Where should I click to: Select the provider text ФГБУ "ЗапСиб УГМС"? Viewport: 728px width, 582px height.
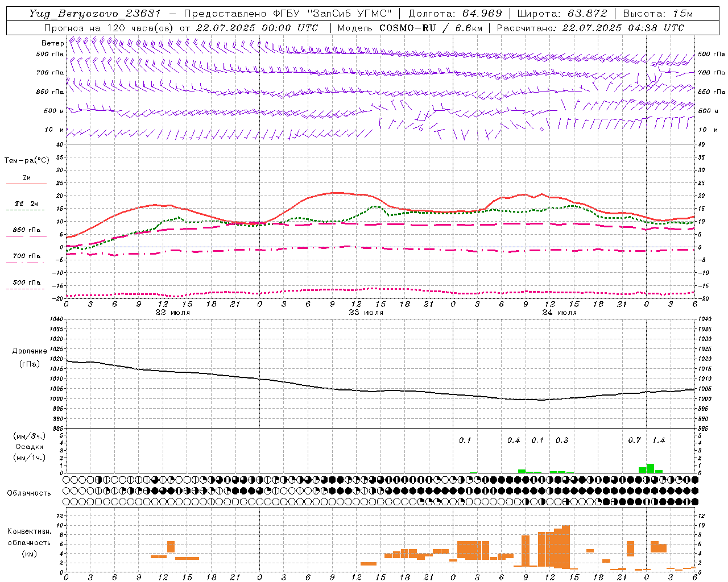coord(332,14)
